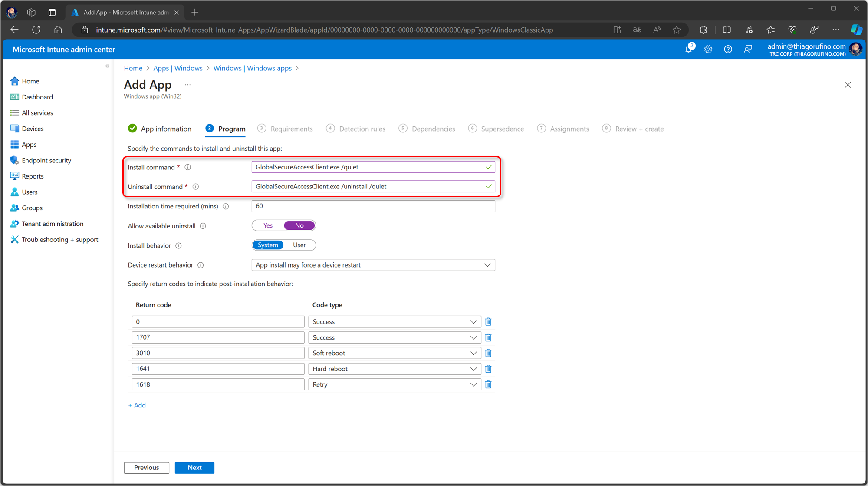Add a new return code row
The width and height of the screenshot is (868, 486).
137,405
